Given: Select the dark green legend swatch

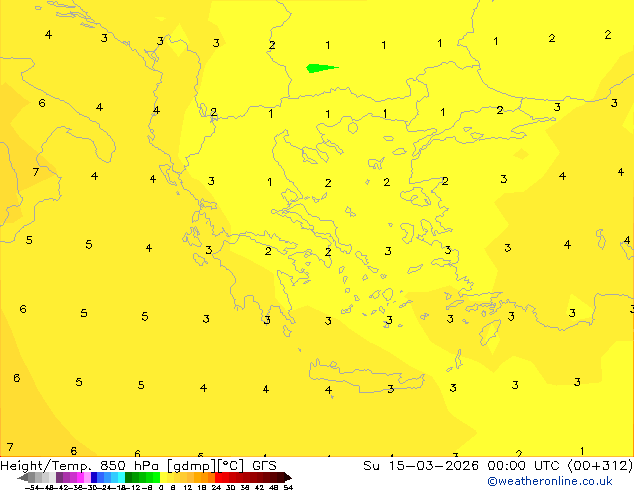Looking at the screenshot, I should pyautogui.click(x=128, y=478).
